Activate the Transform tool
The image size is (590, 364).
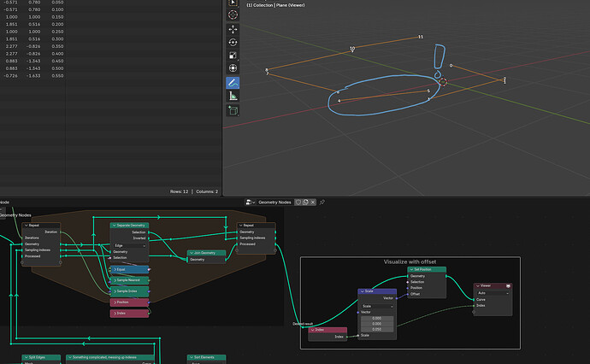pos(233,68)
